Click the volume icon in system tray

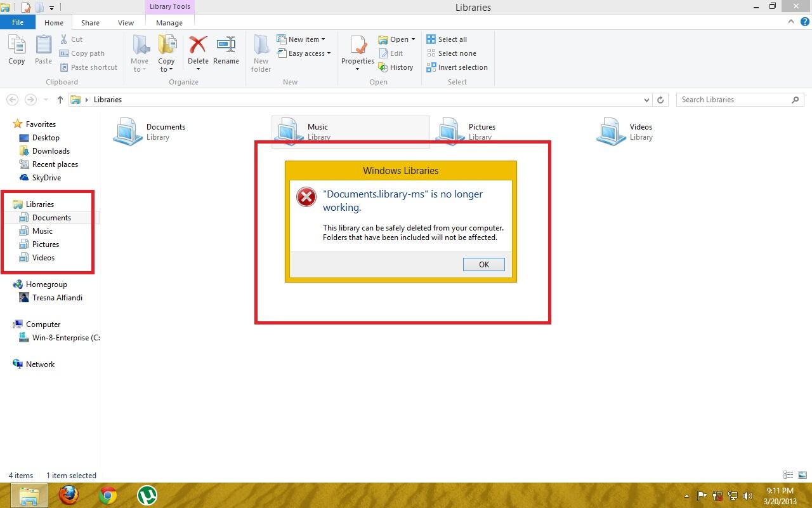click(x=748, y=496)
